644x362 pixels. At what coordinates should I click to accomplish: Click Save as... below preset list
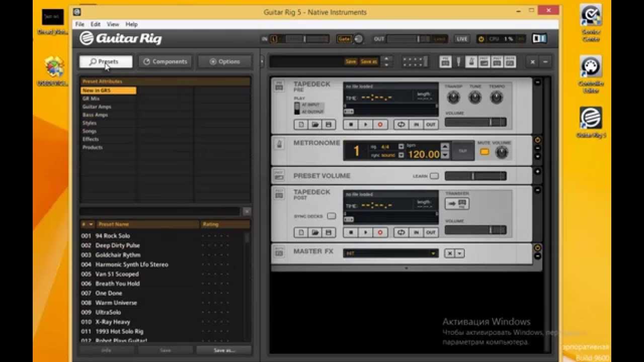(224, 350)
